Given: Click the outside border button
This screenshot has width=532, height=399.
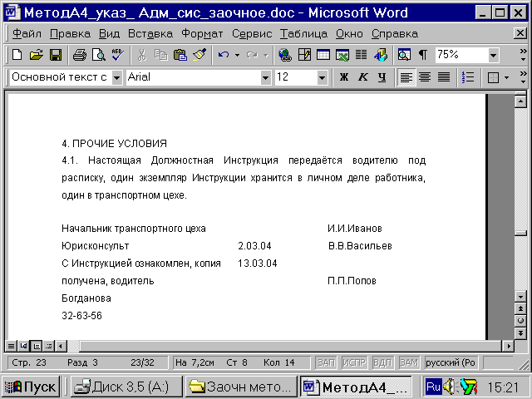Looking at the screenshot, I should coord(493,77).
